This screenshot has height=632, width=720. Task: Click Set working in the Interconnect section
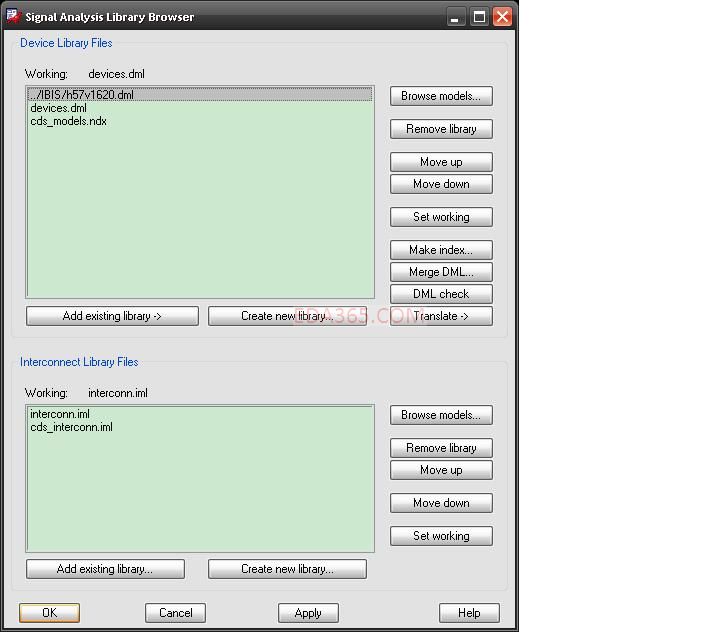pos(441,536)
